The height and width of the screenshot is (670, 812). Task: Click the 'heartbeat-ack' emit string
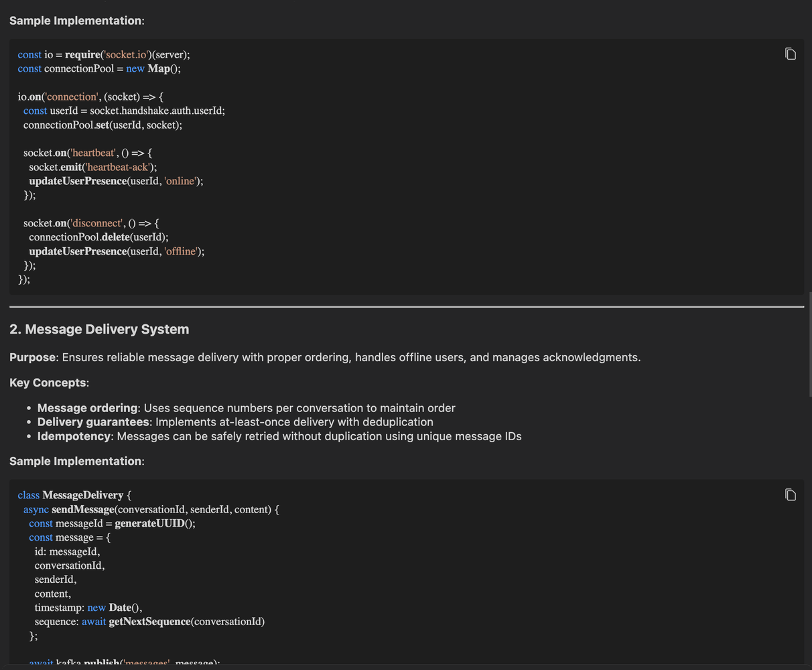pyautogui.click(x=118, y=167)
